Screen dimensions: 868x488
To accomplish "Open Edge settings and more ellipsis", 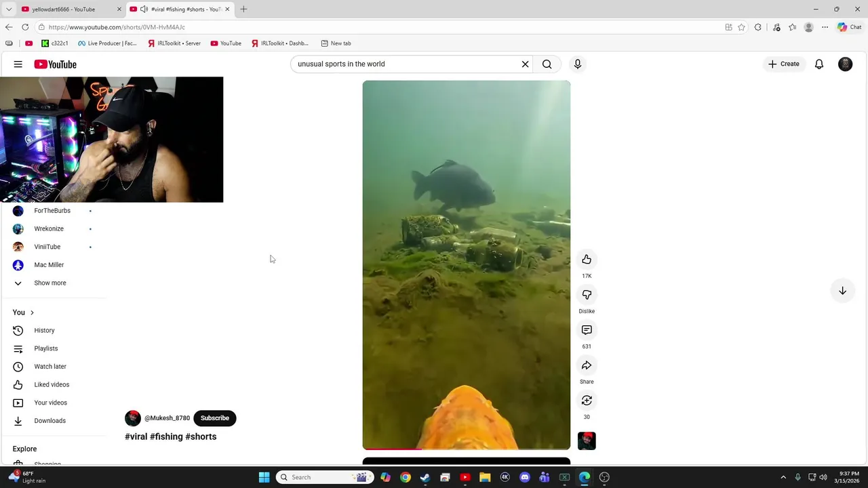I will click(825, 27).
